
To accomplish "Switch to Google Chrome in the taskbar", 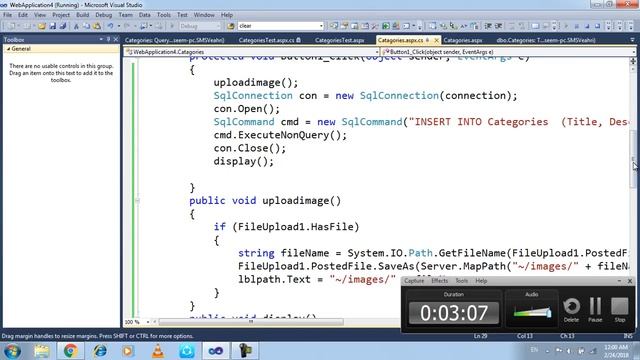I will (x=70, y=351).
